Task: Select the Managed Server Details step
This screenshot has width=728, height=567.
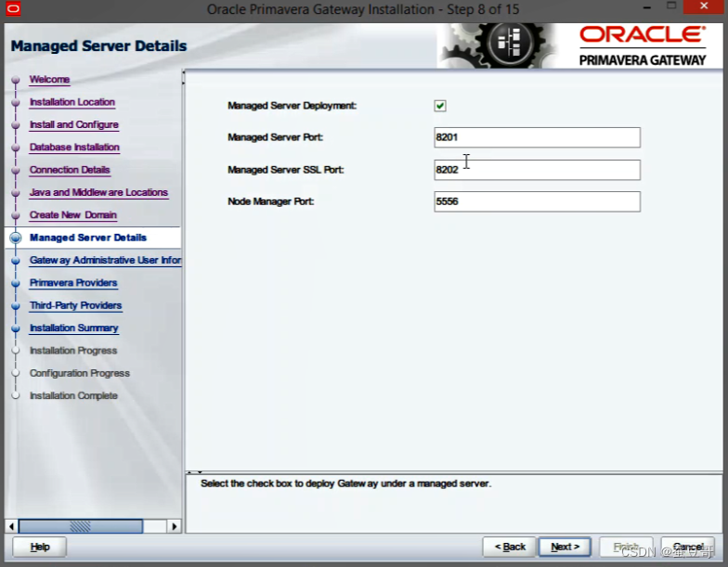Action: coord(88,238)
